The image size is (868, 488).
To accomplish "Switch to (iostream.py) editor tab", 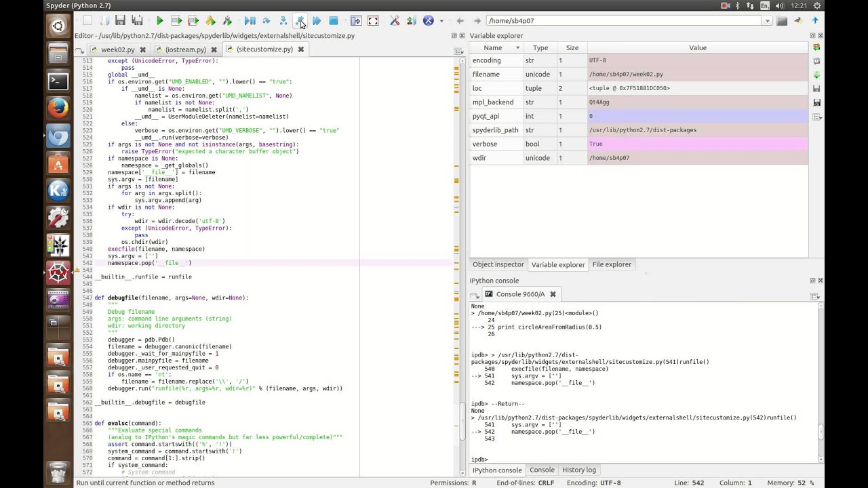I will 185,49.
